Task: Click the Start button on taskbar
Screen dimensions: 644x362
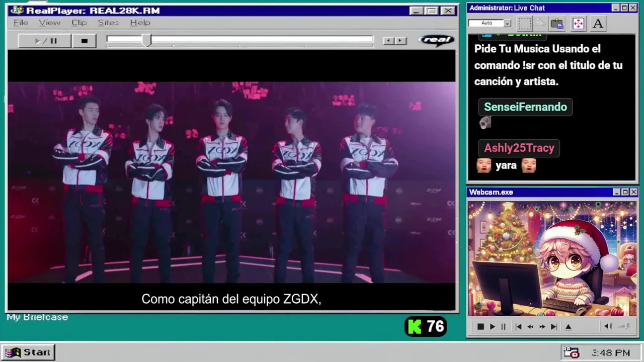Action: (x=28, y=352)
